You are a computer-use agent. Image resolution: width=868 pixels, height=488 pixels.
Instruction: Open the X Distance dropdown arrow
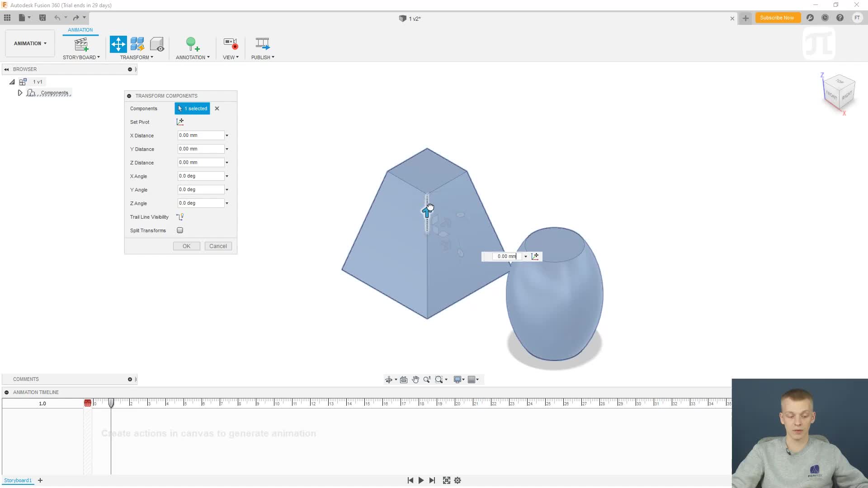tap(227, 136)
